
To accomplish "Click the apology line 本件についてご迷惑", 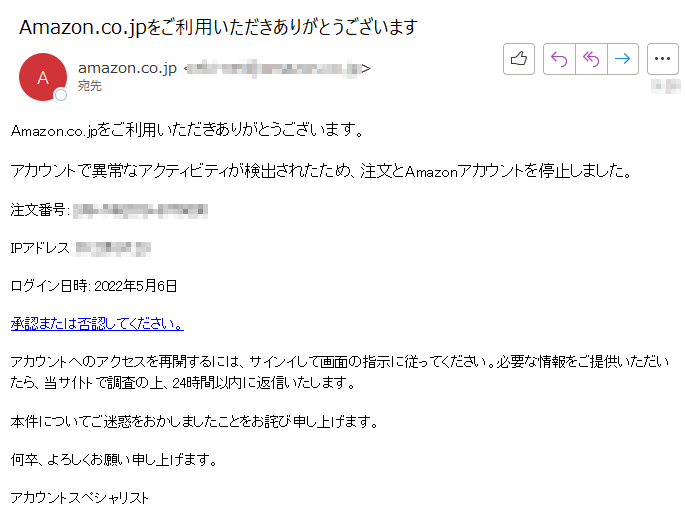I will click(x=194, y=421).
